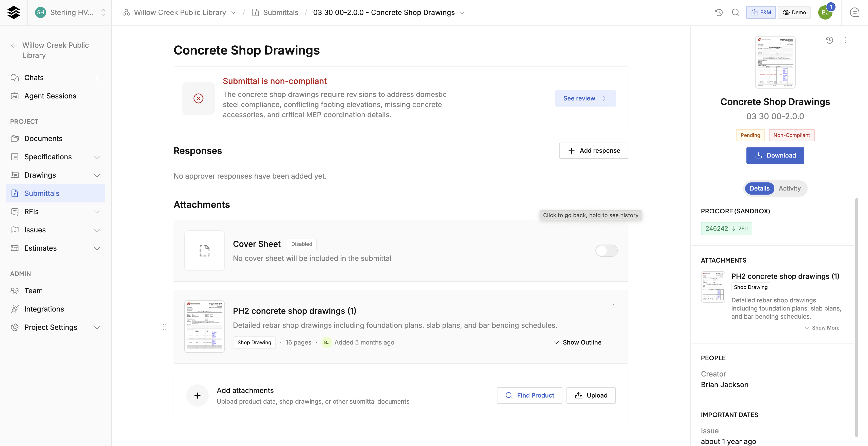Click the app logo in top-left corner
This screenshot has height=446, width=868.
pos(13,12)
